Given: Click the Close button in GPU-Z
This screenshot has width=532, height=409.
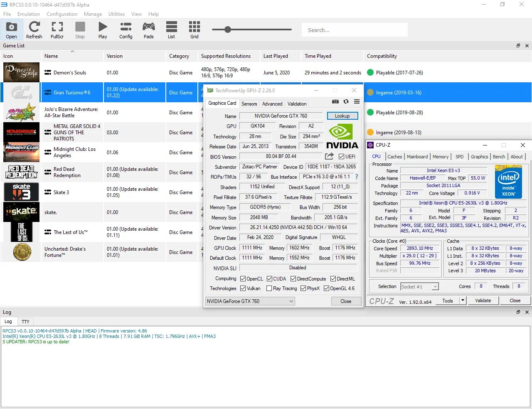Looking at the screenshot, I should tap(346, 301).
